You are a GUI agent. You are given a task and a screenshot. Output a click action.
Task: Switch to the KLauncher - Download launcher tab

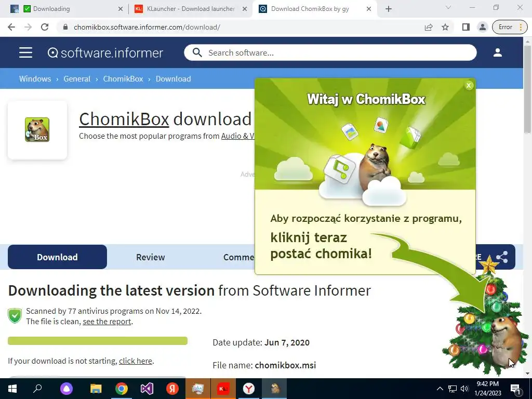(190, 9)
